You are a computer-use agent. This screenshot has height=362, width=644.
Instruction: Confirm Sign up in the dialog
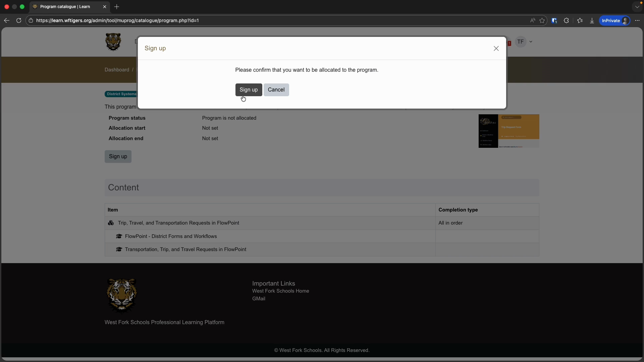tap(249, 90)
